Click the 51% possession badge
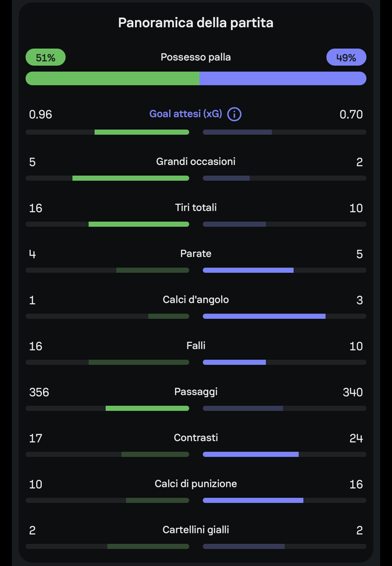Viewport: 392px width, 566px height. tap(45, 57)
